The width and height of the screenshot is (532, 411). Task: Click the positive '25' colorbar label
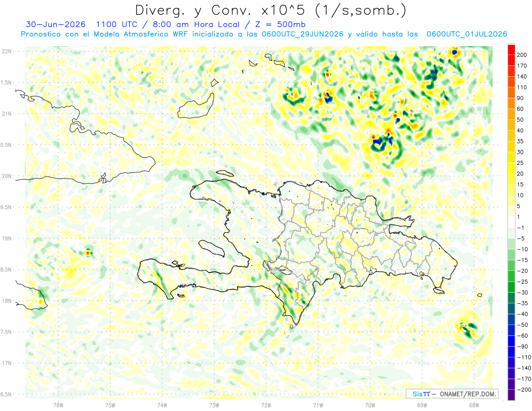[x=520, y=163]
